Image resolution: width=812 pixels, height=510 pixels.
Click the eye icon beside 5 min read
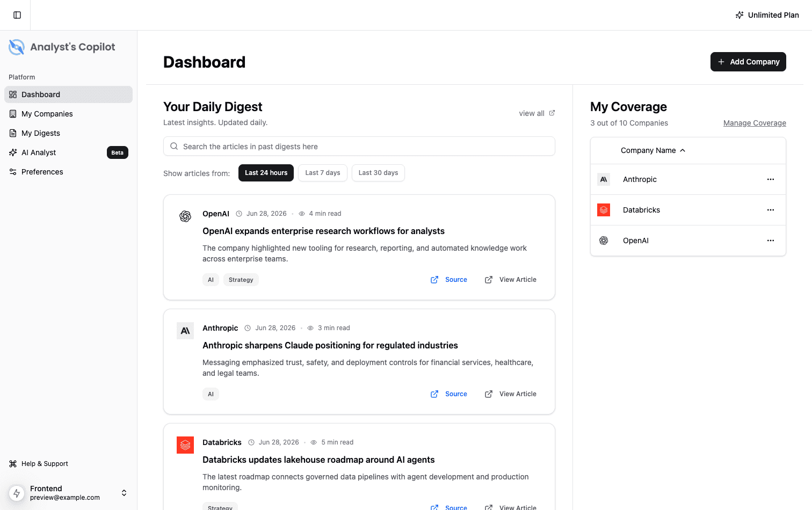click(x=314, y=442)
